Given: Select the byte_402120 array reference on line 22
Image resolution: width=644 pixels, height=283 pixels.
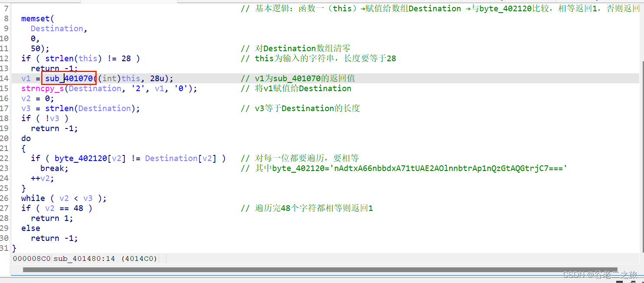Looking at the screenshot, I should pos(81,158).
